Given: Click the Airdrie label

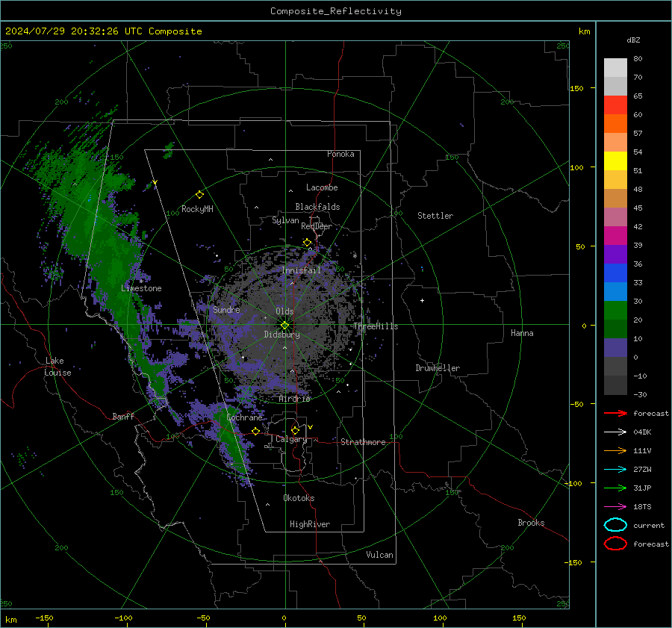Looking at the screenshot, I should point(294,399).
